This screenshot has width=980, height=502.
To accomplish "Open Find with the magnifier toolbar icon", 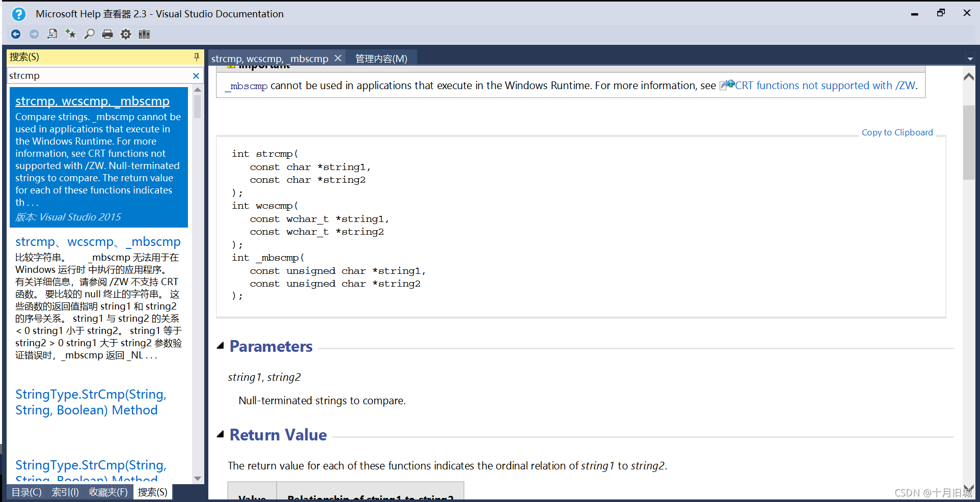I will [89, 34].
